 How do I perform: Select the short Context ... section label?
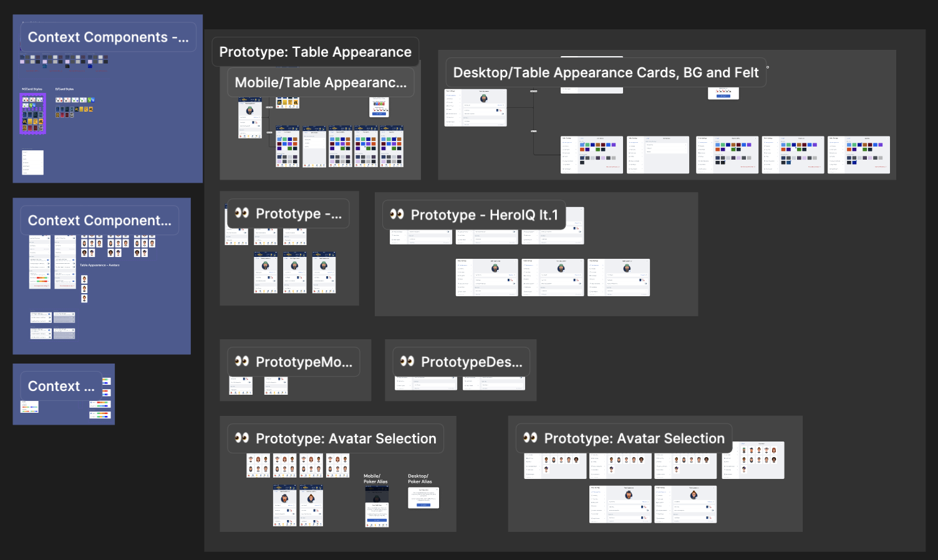coord(61,387)
